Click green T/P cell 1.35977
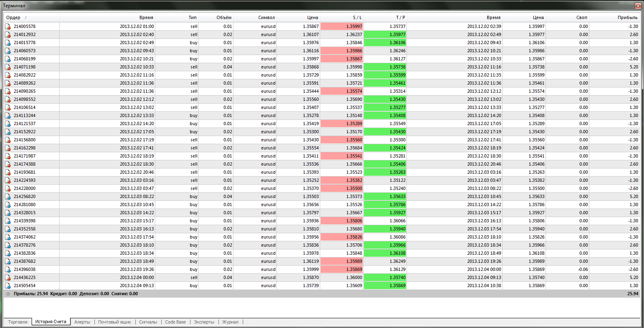 pos(385,34)
